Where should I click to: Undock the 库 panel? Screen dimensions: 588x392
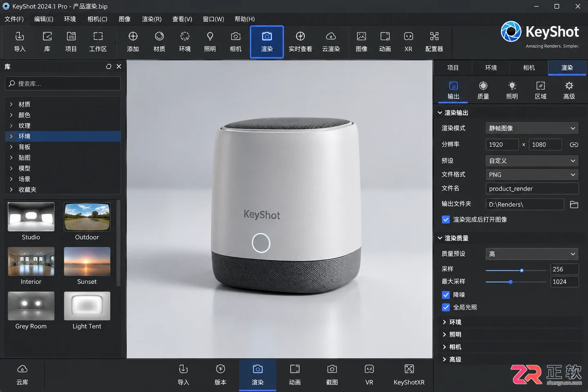(109, 67)
